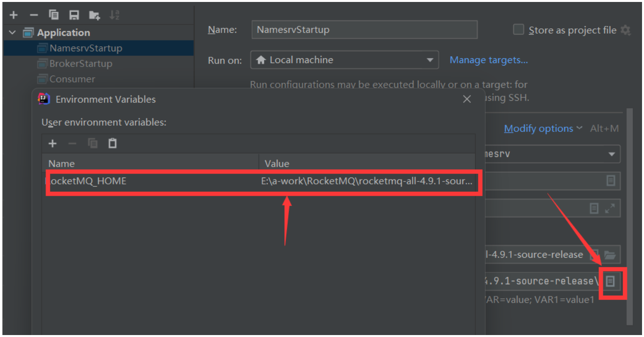Viewport: 644px width, 337px height.
Task: Save the configuration using disk icon
Action: [x=74, y=15]
